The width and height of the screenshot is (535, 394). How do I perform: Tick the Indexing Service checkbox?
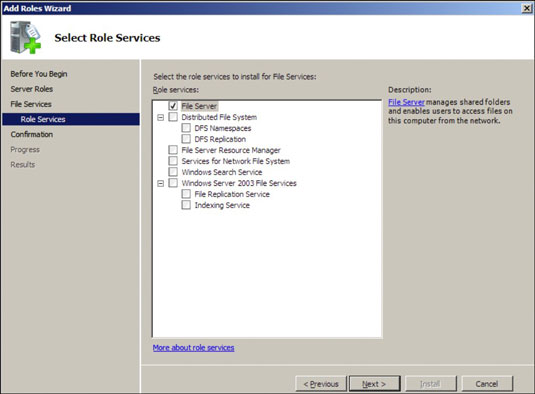coord(186,205)
